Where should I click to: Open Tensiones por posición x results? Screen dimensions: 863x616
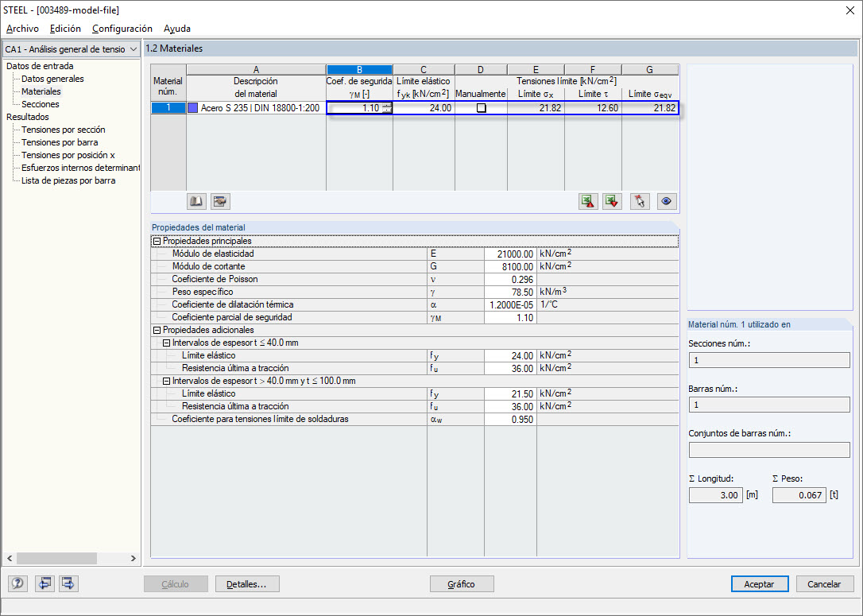click(68, 155)
